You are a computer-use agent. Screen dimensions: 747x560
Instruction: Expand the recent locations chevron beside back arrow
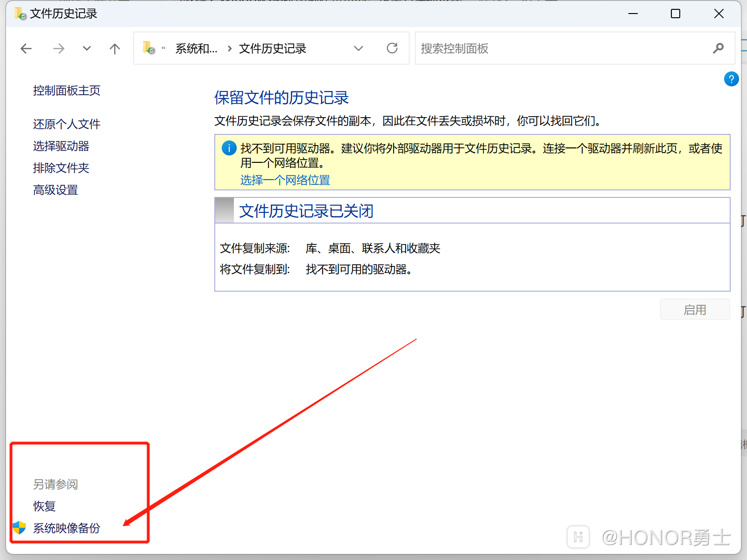point(86,48)
